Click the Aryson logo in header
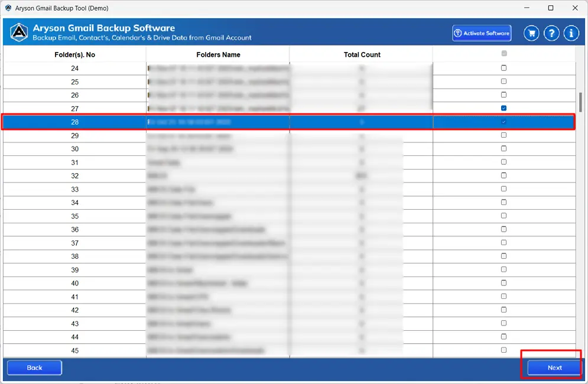Screen dimensions: 588x384 click(x=19, y=32)
